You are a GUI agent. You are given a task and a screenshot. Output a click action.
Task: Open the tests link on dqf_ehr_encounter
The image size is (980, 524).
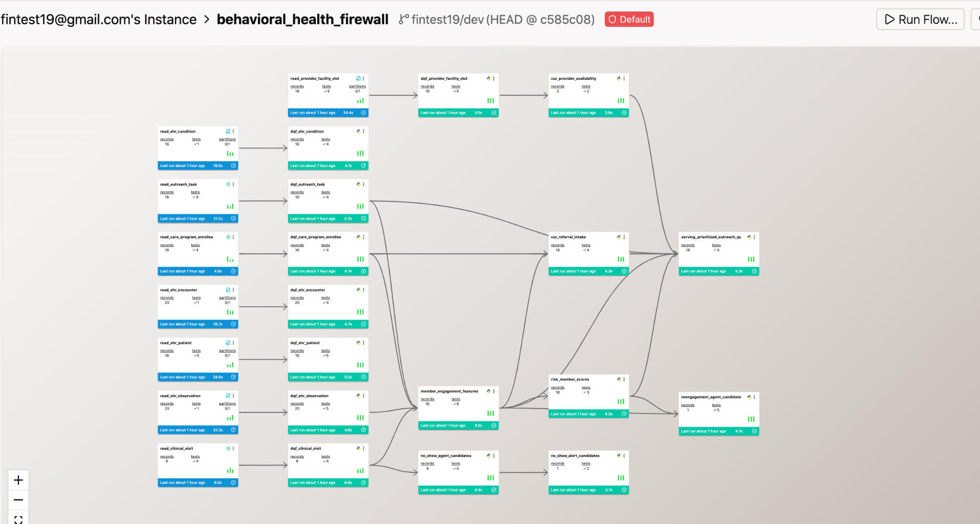coord(325,298)
